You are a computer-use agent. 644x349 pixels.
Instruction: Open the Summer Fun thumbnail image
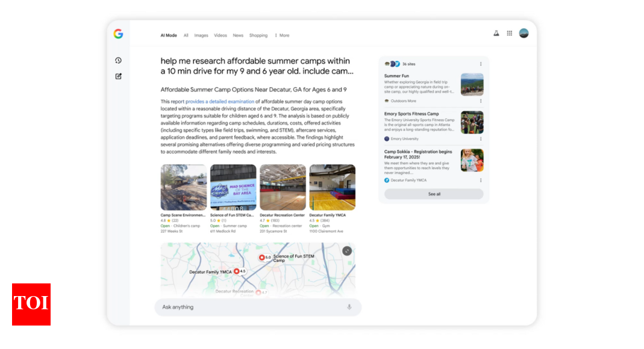[472, 84]
